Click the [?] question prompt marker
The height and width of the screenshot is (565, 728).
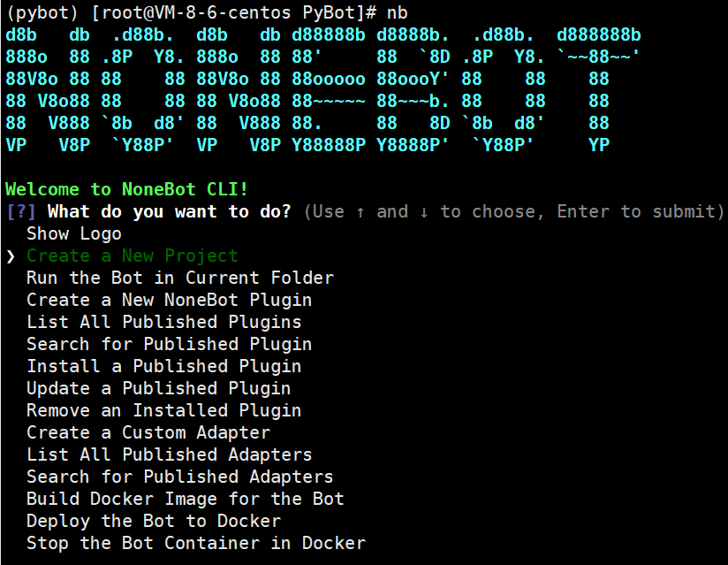click(21, 212)
